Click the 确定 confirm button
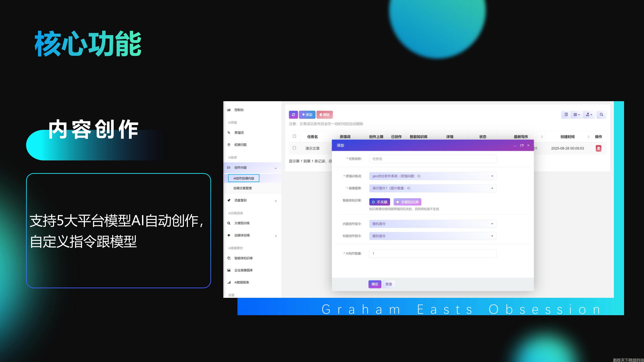Image resolution: width=644 pixels, height=362 pixels. click(x=375, y=284)
